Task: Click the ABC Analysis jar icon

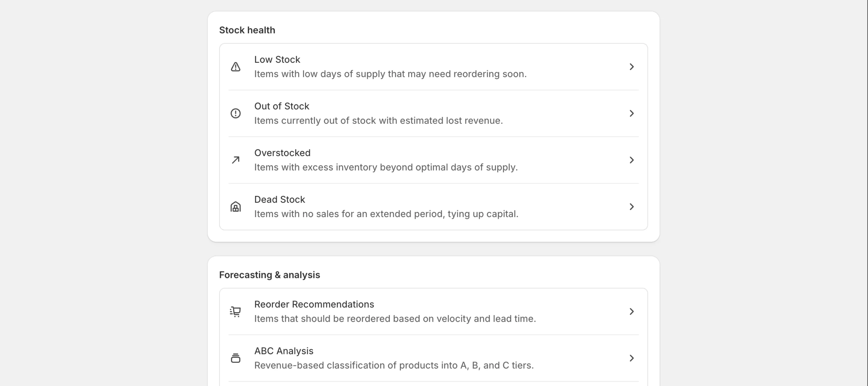Action: 235,358
